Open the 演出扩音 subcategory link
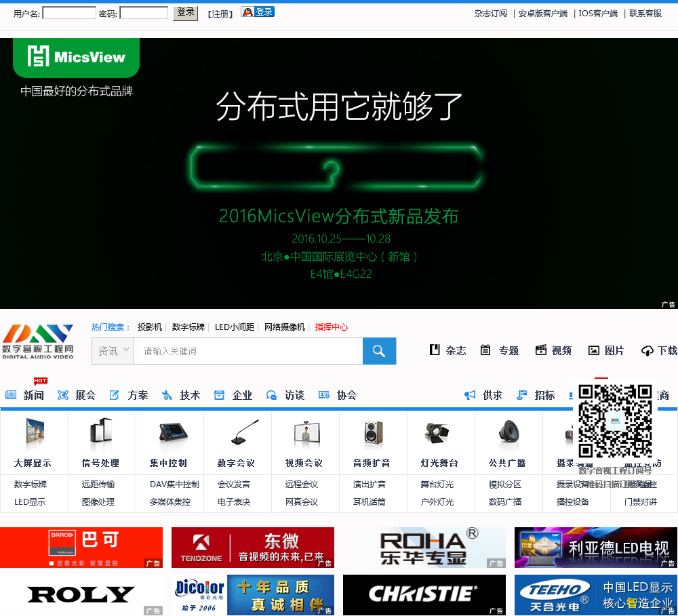Image resolution: width=678 pixels, height=616 pixels. pyautogui.click(x=370, y=484)
